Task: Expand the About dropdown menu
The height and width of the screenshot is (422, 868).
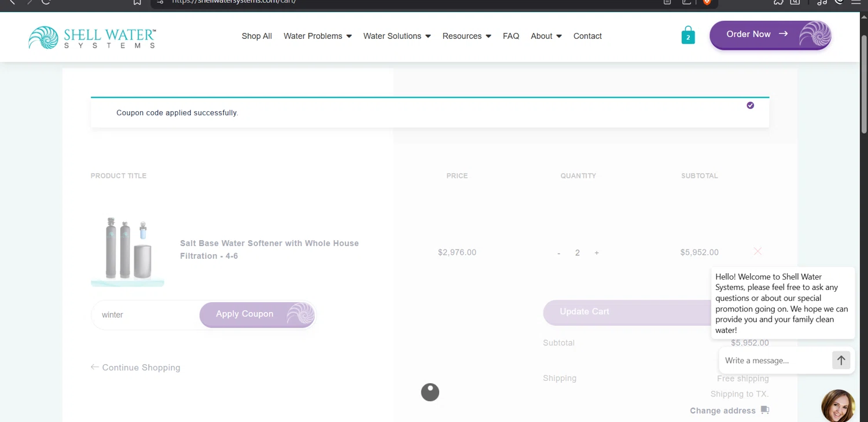Action: pyautogui.click(x=546, y=36)
